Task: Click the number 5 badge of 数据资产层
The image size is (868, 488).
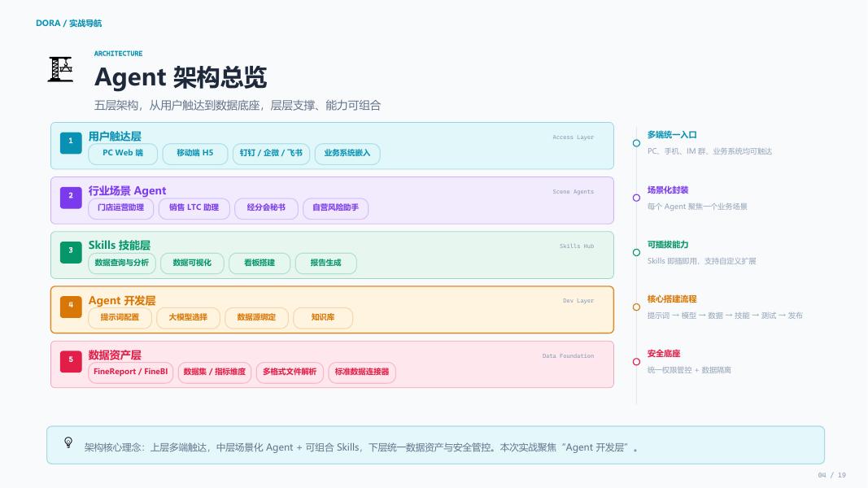Action: (x=71, y=361)
